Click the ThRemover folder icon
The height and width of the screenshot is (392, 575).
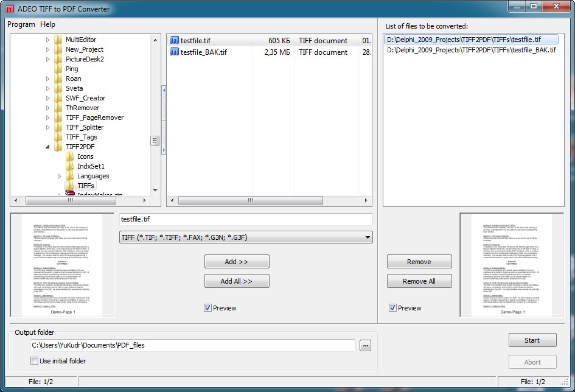[x=58, y=108]
